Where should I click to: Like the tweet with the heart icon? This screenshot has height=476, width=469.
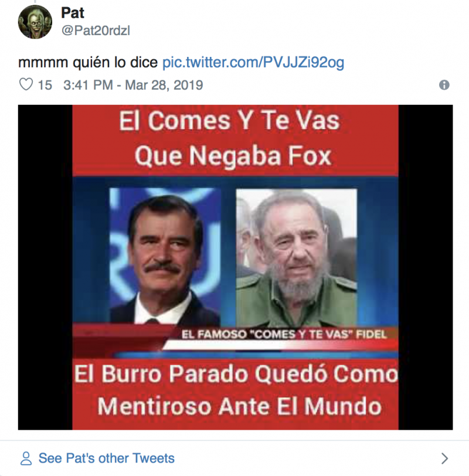26,84
